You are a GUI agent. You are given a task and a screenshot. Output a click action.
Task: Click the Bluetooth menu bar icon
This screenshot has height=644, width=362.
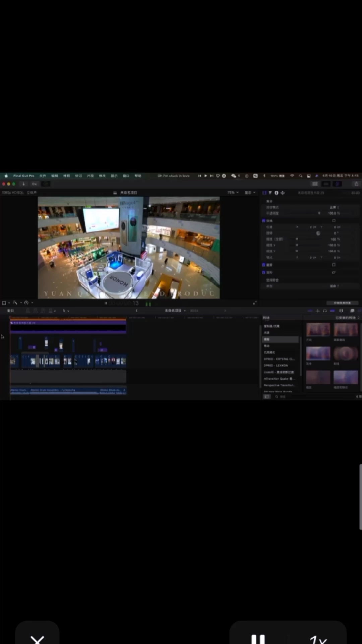[264, 176]
